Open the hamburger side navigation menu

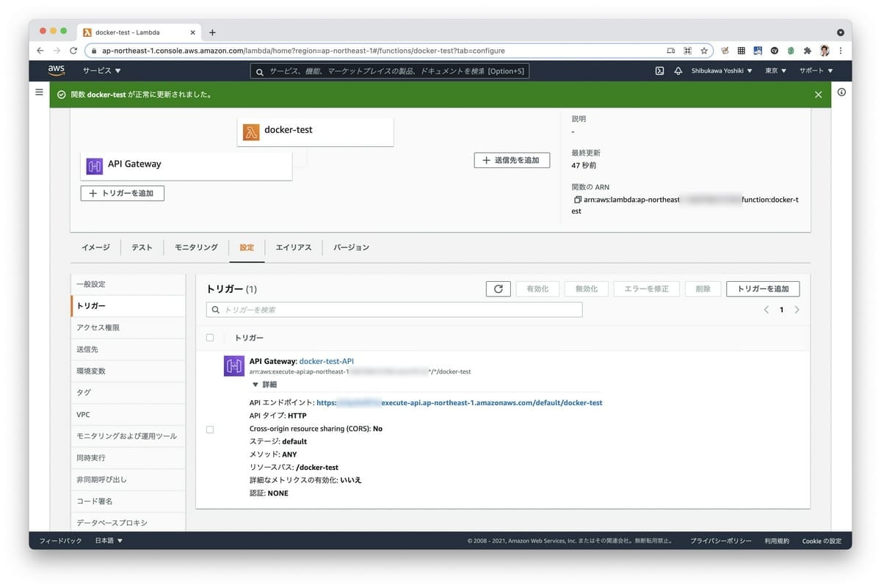point(40,92)
